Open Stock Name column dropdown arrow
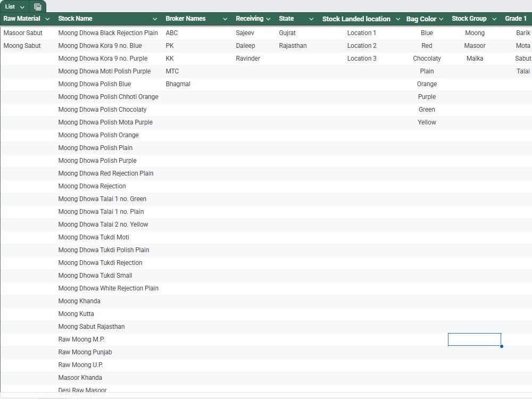Image resolution: width=532 pixels, height=399 pixels. pyautogui.click(x=155, y=19)
